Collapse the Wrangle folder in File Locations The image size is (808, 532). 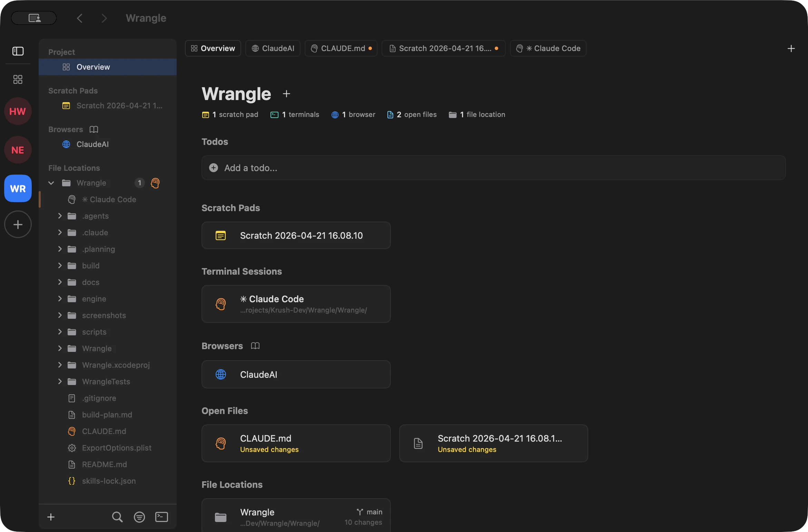pyautogui.click(x=51, y=183)
